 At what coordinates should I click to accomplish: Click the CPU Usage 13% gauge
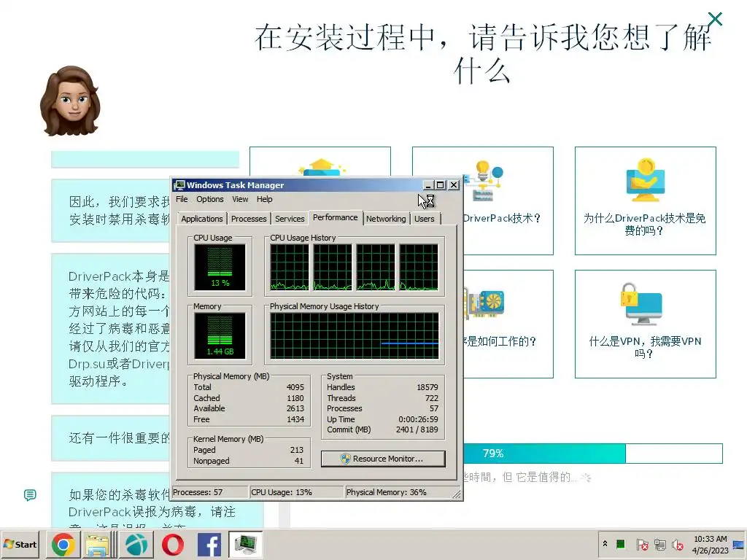(x=220, y=267)
